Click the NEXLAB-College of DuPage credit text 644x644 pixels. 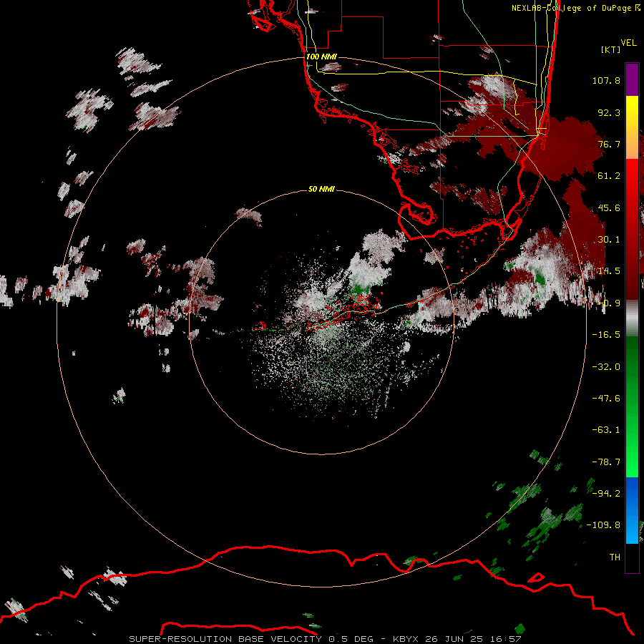pyautogui.click(x=575, y=8)
